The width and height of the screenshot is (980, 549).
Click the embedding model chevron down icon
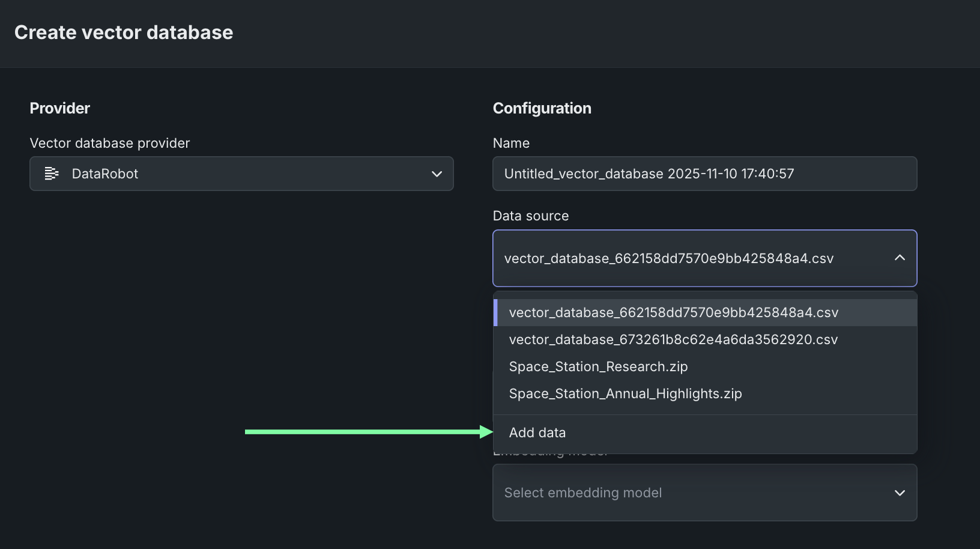click(x=900, y=493)
